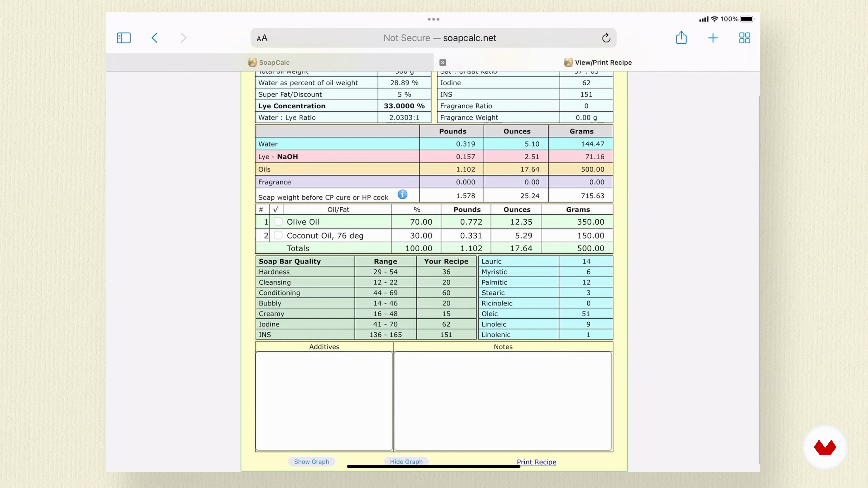Tap the Wi-Fi status icon
Viewport: 868px width, 488px height.
(715, 19)
